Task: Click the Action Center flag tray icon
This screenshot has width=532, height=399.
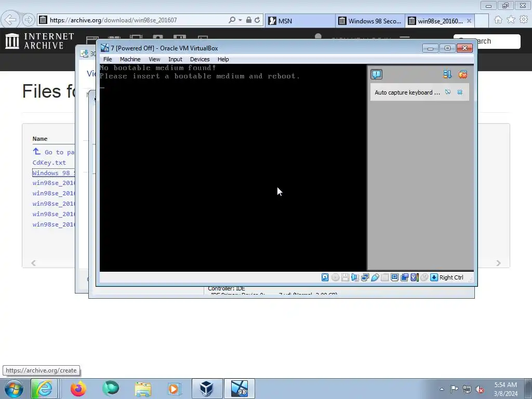Action: click(454, 389)
